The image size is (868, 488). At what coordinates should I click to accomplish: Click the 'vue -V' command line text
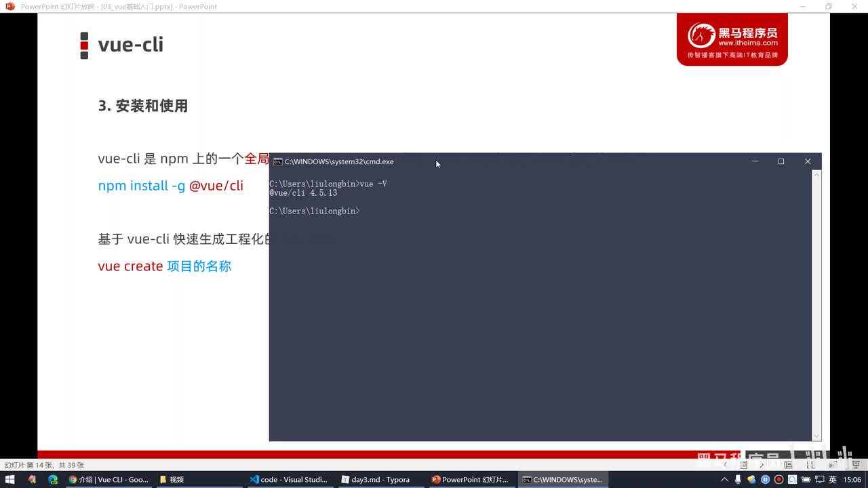coord(373,184)
